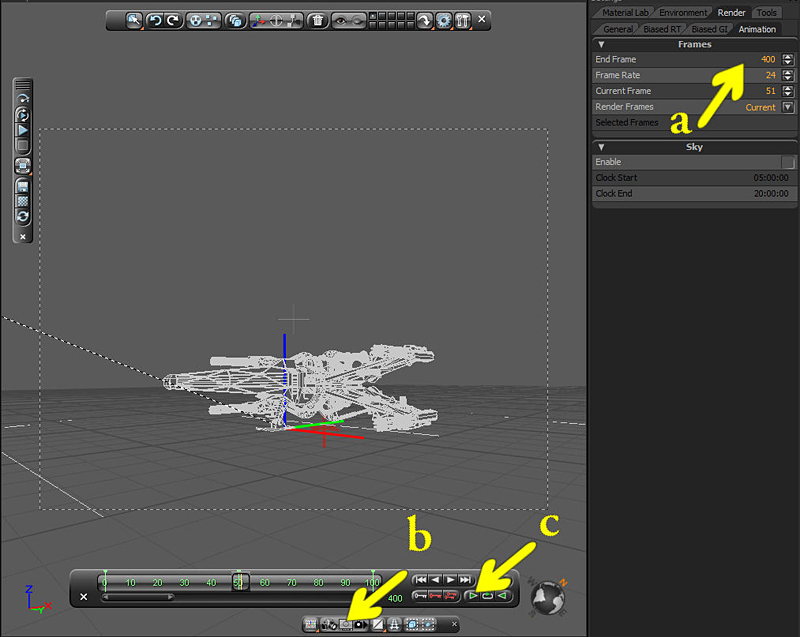Toggle loop playback on timeline
The width and height of the screenshot is (800, 637).
click(x=487, y=596)
